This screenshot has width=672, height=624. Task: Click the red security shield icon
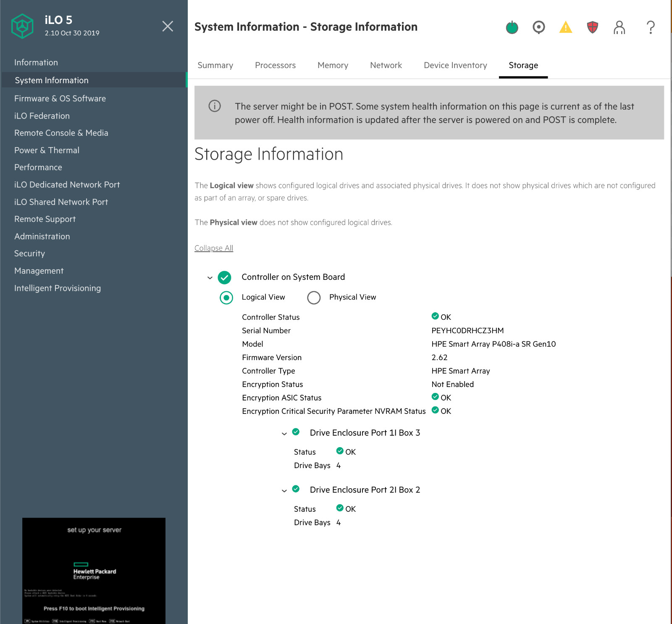593,27
